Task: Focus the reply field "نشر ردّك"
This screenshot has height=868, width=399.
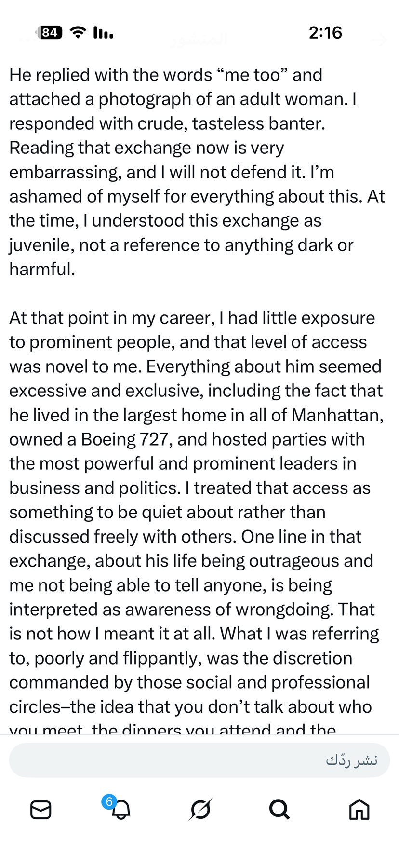Action: [x=199, y=760]
